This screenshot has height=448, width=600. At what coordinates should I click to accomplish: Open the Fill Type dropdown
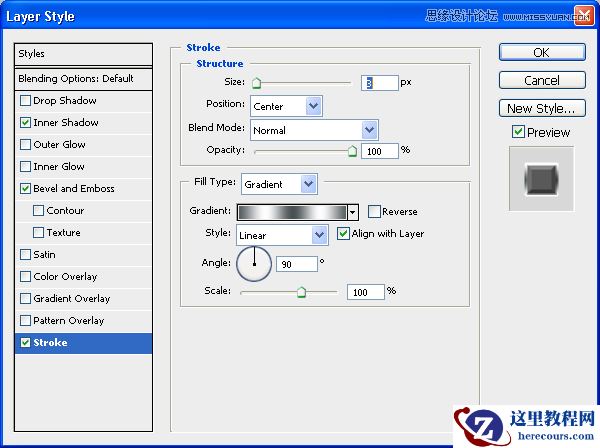(x=308, y=184)
